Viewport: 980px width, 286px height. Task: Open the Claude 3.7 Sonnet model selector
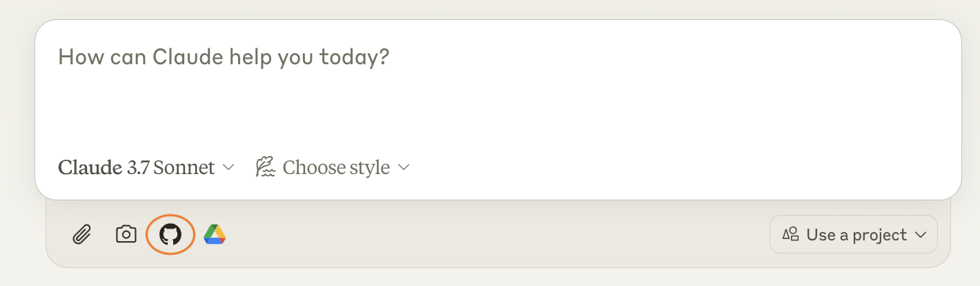coord(147,167)
